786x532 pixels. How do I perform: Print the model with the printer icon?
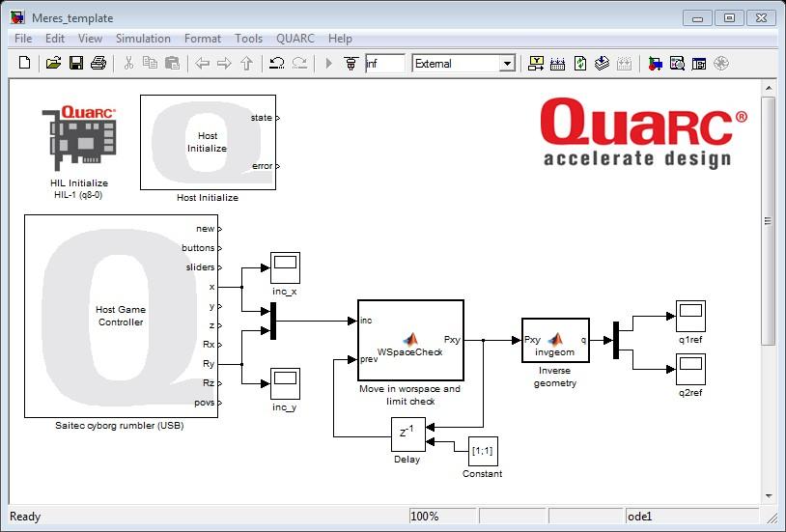(98, 63)
